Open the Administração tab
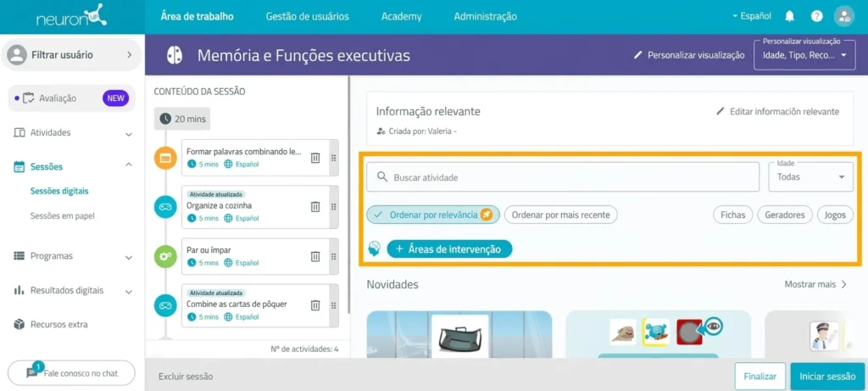Screen dimensions: 868x391 [486, 17]
